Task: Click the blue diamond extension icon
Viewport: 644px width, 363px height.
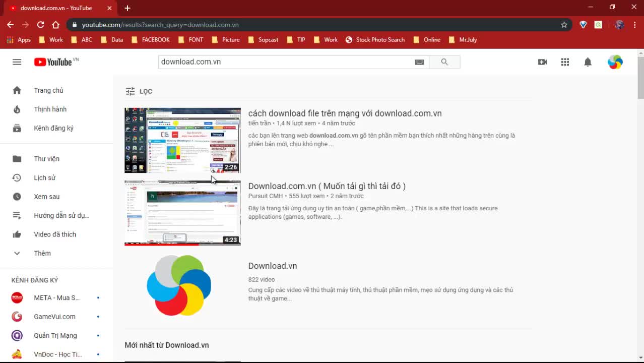Action: 583,25
